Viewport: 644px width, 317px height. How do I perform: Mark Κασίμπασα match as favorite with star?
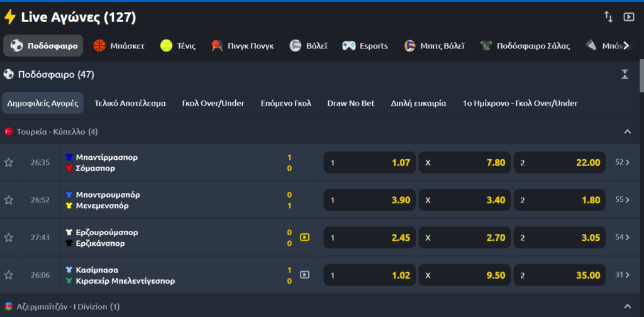(x=9, y=275)
